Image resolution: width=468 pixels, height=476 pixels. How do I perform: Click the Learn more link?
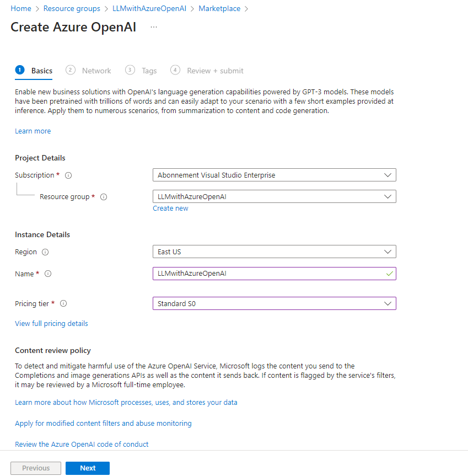(x=33, y=131)
